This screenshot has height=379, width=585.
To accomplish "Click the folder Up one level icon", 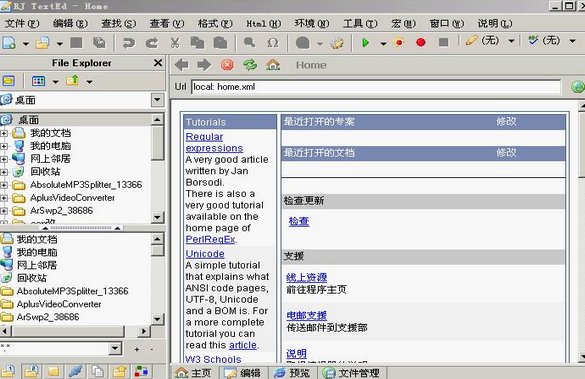I will click(x=72, y=80).
